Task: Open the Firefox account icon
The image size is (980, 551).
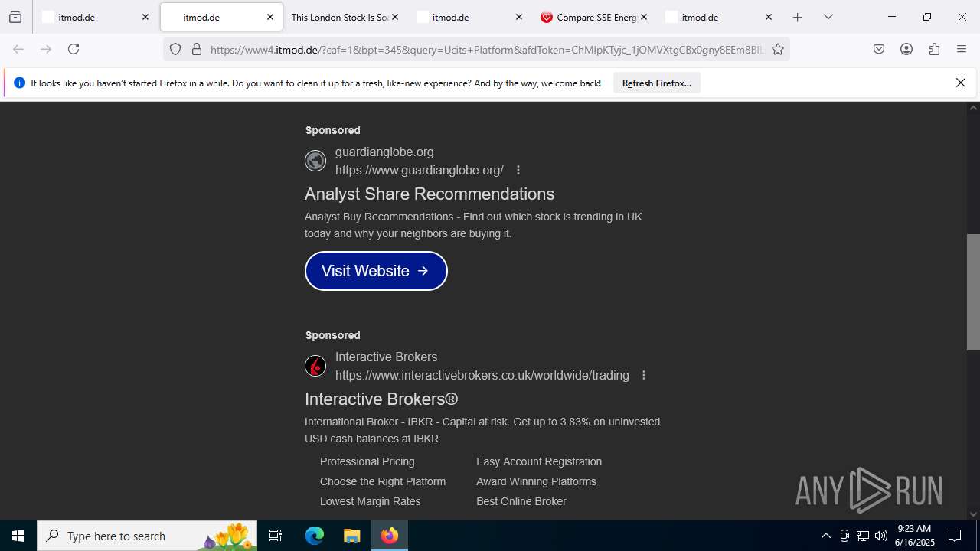Action: tap(906, 49)
